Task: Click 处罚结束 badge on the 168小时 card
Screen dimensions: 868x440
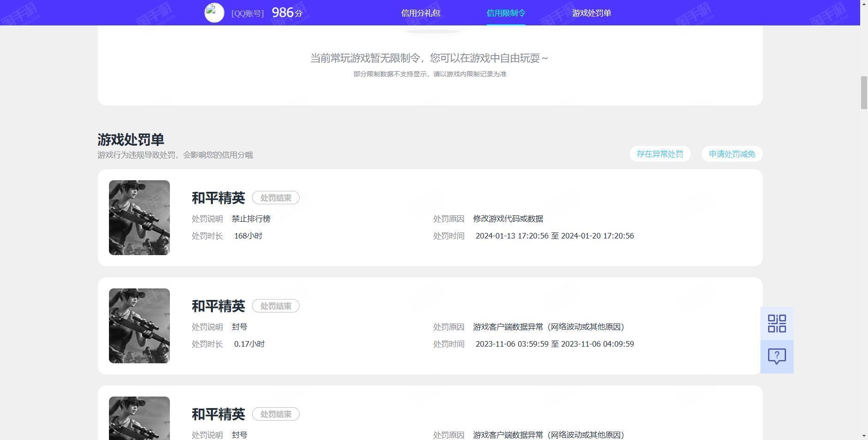Action: [x=276, y=198]
